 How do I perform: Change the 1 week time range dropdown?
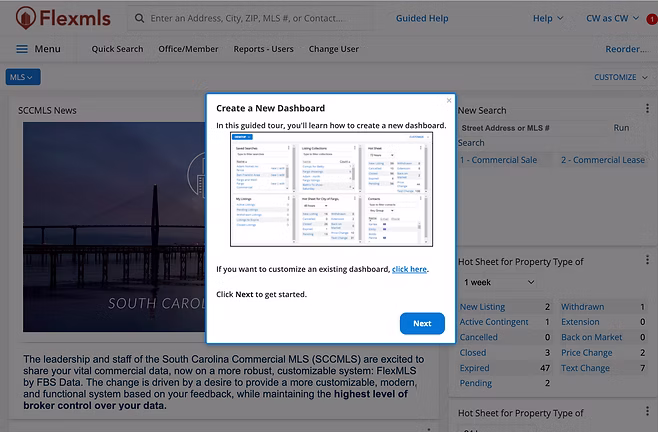click(x=499, y=283)
